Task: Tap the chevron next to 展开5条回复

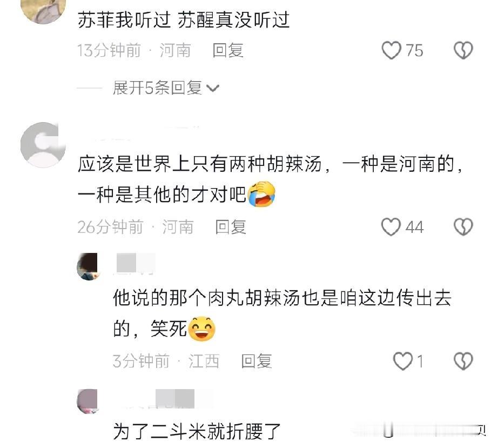Action: (213, 88)
